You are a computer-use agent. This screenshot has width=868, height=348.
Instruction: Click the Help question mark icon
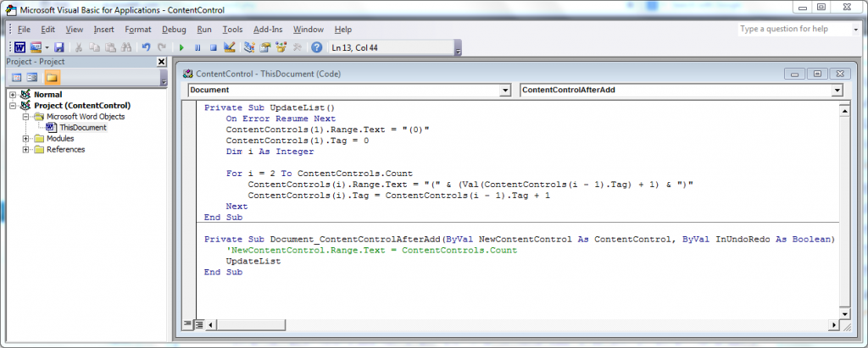[x=317, y=47]
